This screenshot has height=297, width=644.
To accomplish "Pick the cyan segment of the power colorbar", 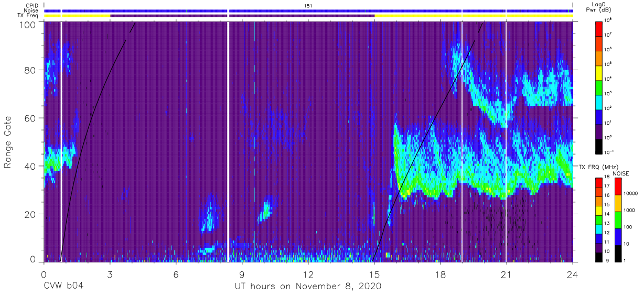I will (599, 102).
